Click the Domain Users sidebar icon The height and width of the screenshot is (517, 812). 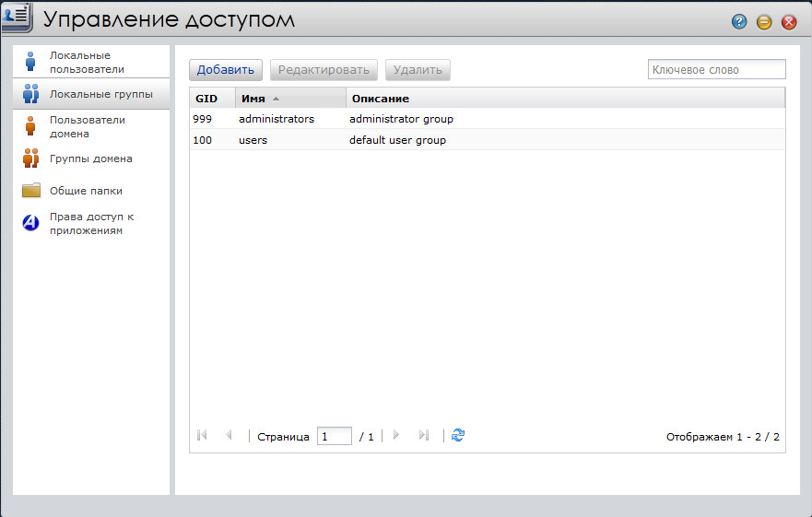(x=31, y=126)
